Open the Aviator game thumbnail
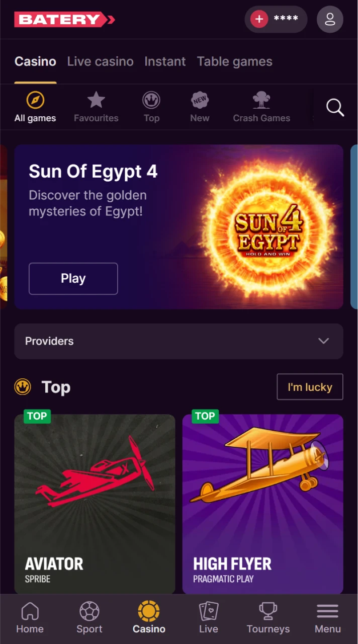 coord(95,503)
